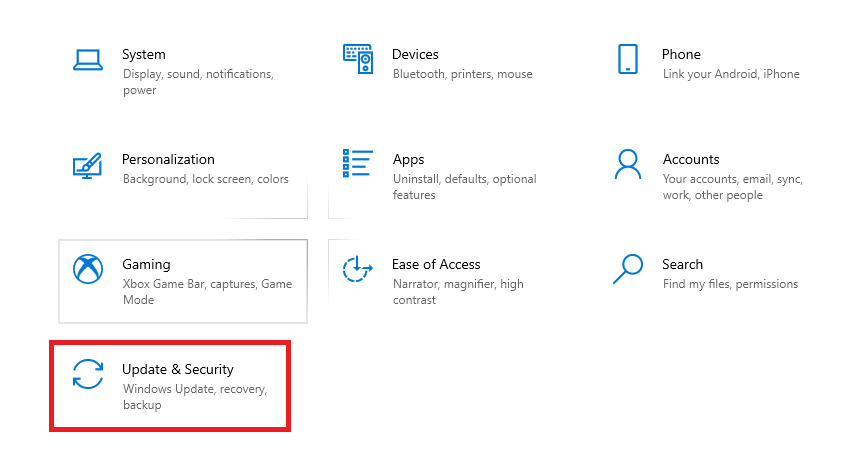Click the Phone icon
Viewport: 862px width, 449px height.
627,59
